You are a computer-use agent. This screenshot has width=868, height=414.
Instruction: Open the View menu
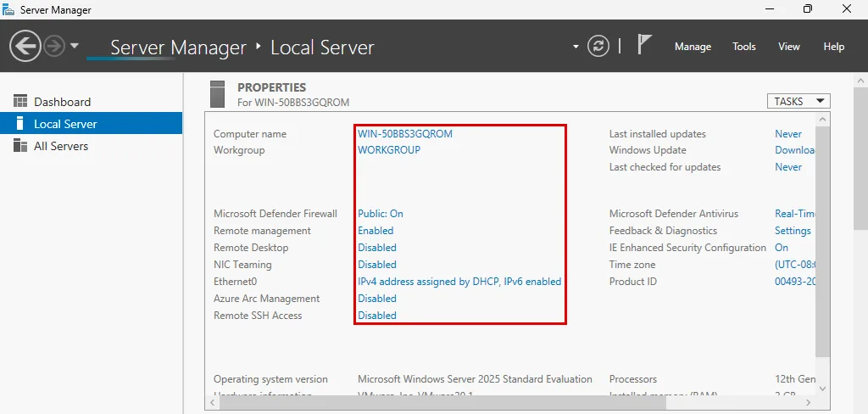pos(789,47)
